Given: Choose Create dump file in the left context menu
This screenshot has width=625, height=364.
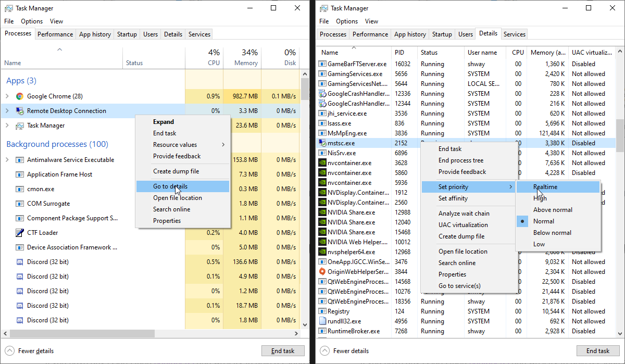Looking at the screenshot, I should click(x=182, y=171).
